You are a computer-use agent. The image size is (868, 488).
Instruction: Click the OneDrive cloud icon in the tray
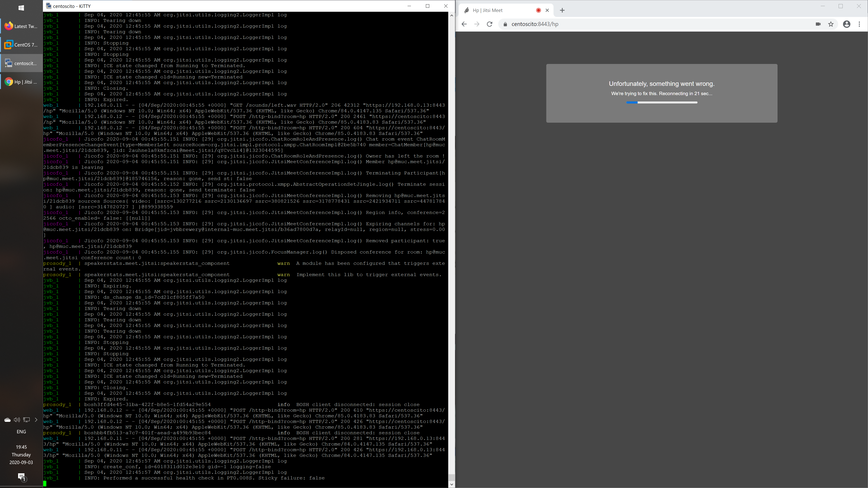7,420
